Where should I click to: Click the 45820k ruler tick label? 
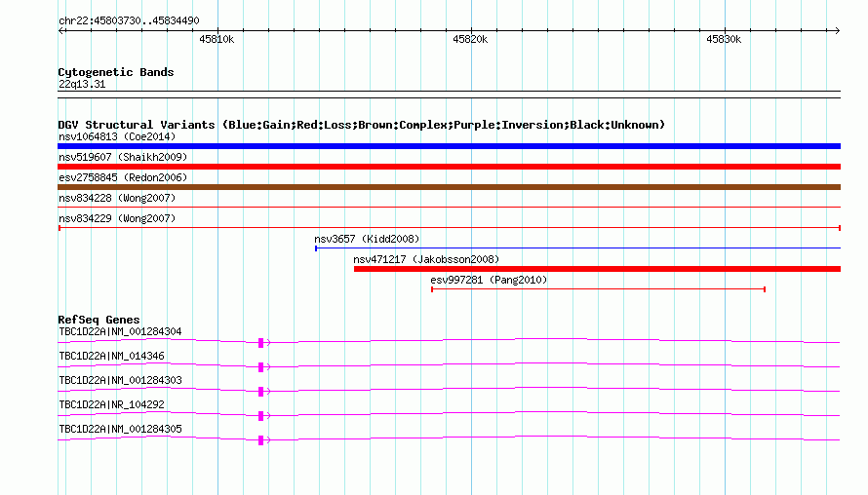pos(470,39)
